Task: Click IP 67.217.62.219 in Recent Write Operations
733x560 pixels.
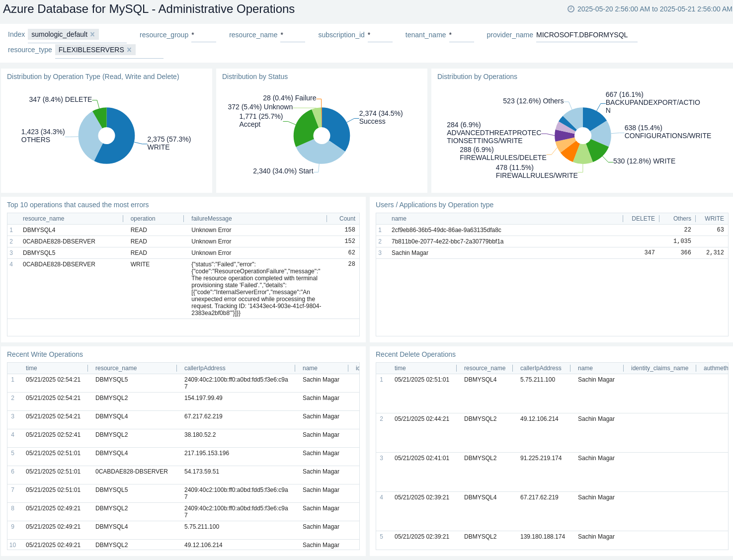Action: point(203,416)
